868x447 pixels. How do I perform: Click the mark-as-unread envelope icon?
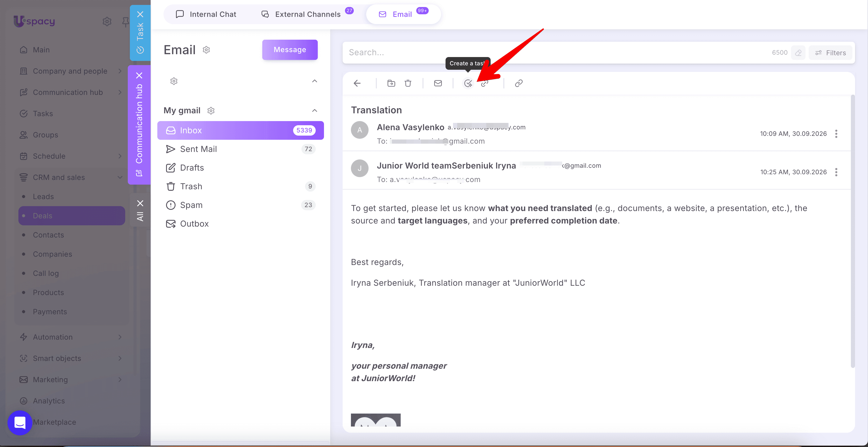tap(438, 83)
